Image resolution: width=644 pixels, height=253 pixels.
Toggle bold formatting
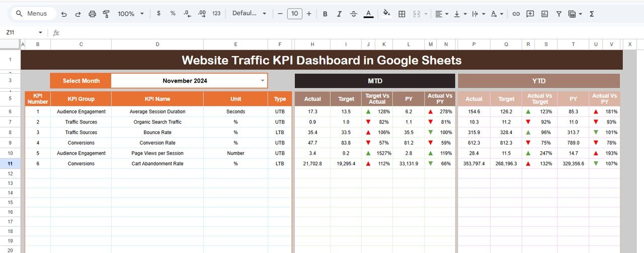point(325,14)
